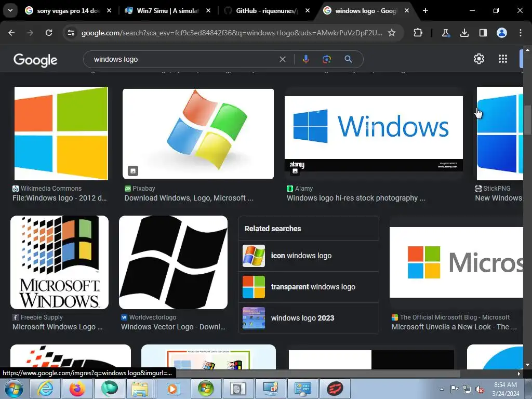The image size is (532, 399).
Task: Open Alamy blue Windows logo image
Action: tap(374, 134)
